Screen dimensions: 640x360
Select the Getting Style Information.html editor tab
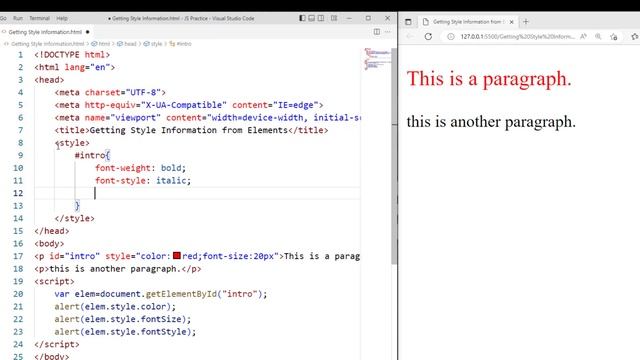point(45,32)
